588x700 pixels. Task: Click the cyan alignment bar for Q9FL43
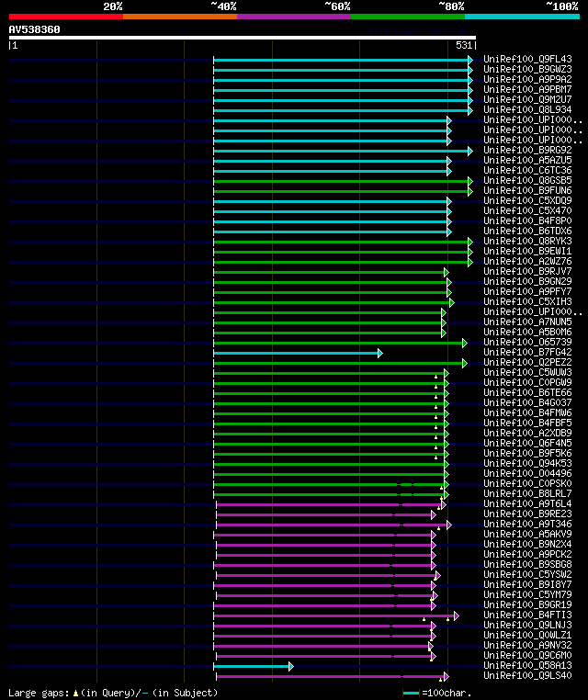pos(341,60)
